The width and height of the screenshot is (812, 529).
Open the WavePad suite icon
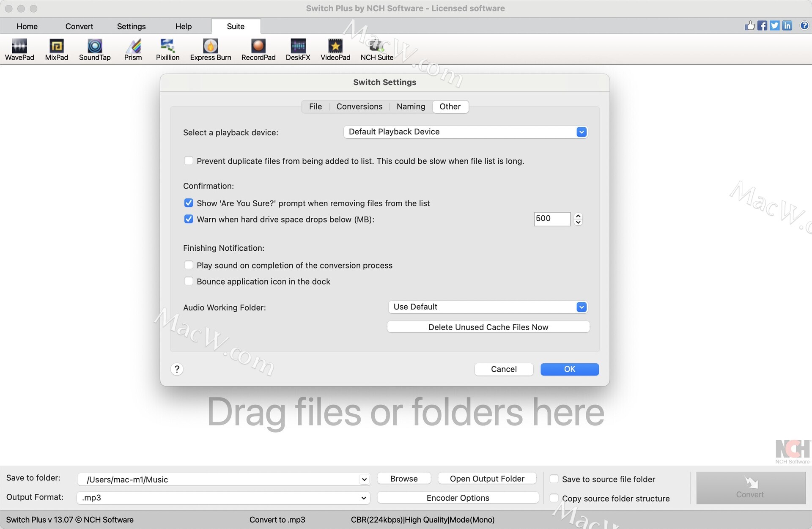pyautogui.click(x=19, y=46)
